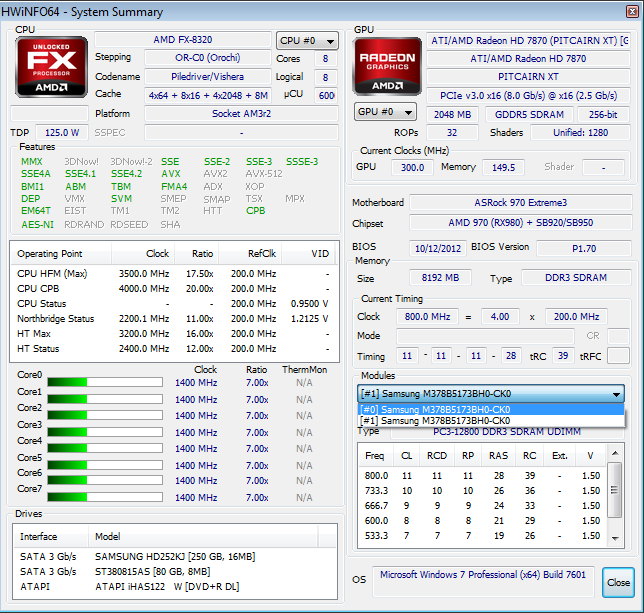
Task: Click the AES-NI feature label
Action: tap(37, 225)
